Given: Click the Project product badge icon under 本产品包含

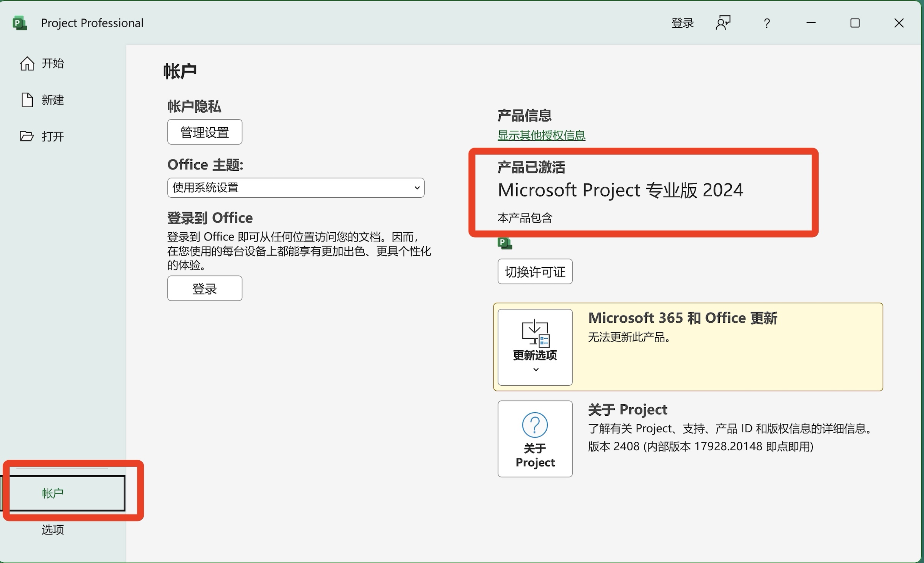Looking at the screenshot, I should pos(505,243).
